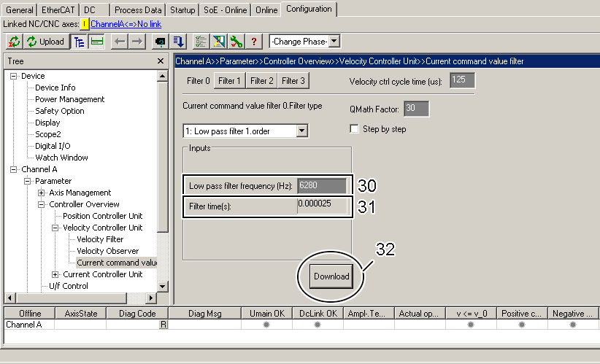Select Scope2 in tree
The image size is (600, 364).
[x=48, y=134]
